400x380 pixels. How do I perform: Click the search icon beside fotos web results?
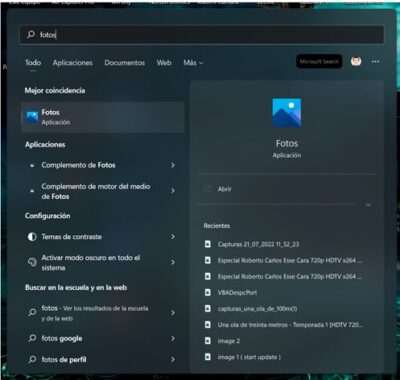click(32, 313)
